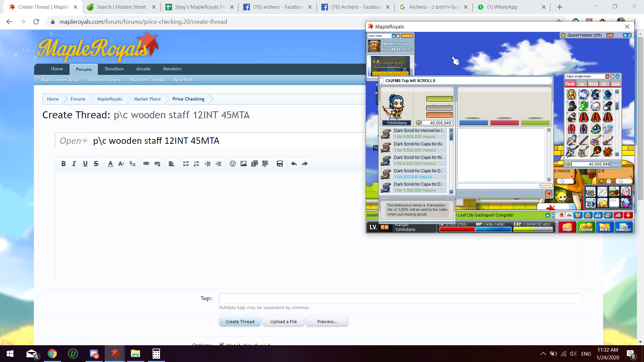Select the Set-up tab in Item Inventory
This screenshot has height=362, width=644.
[x=593, y=84]
